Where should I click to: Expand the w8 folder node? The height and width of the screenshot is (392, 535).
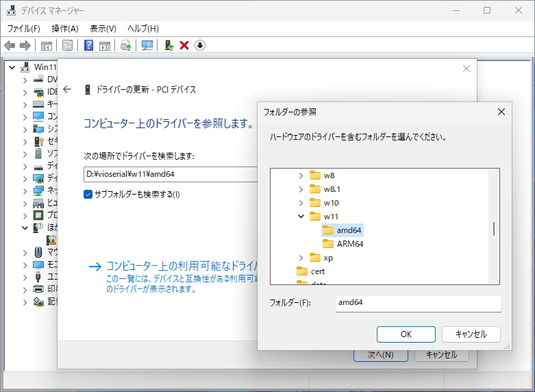[x=301, y=175]
